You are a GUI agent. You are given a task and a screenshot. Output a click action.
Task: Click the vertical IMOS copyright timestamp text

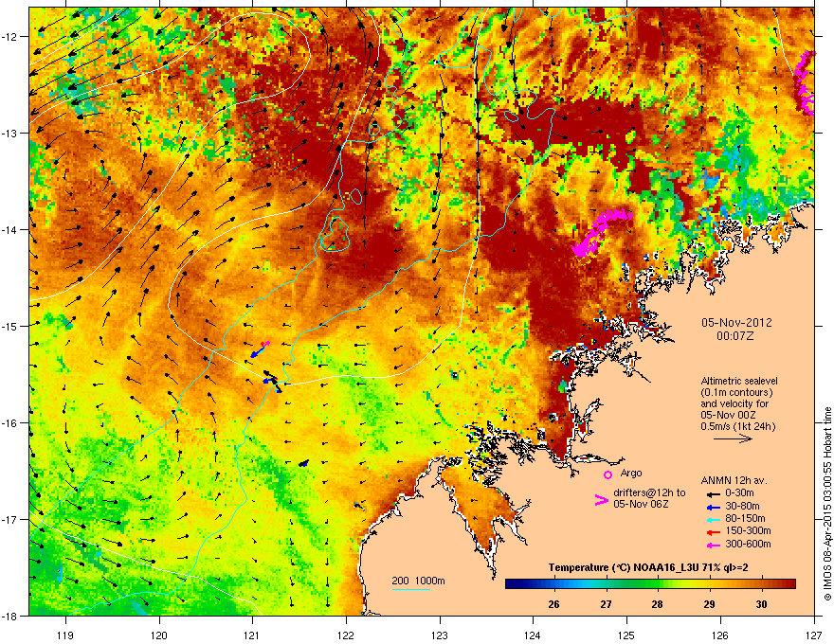coord(827,504)
